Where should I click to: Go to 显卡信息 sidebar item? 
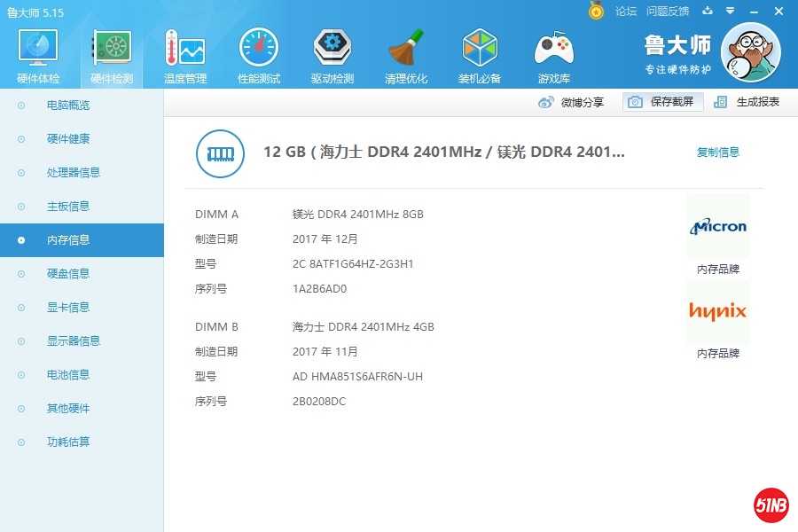[68, 308]
